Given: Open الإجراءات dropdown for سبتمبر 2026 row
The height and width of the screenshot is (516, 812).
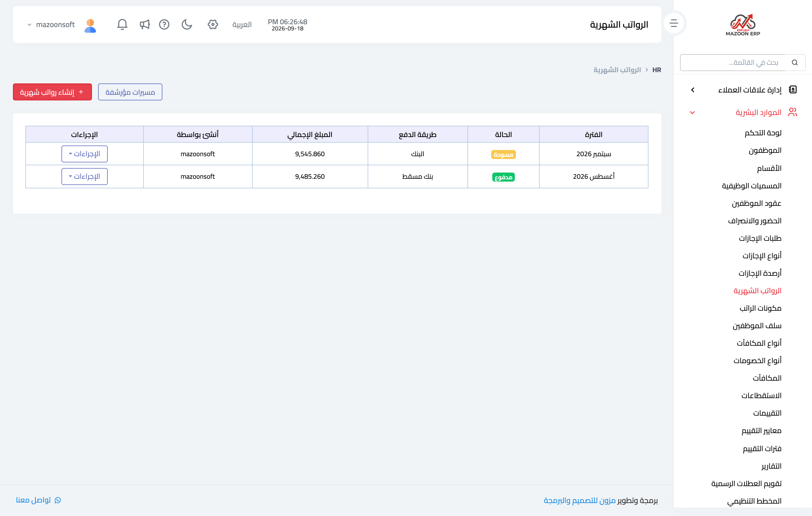Looking at the screenshot, I should [x=85, y=154].
